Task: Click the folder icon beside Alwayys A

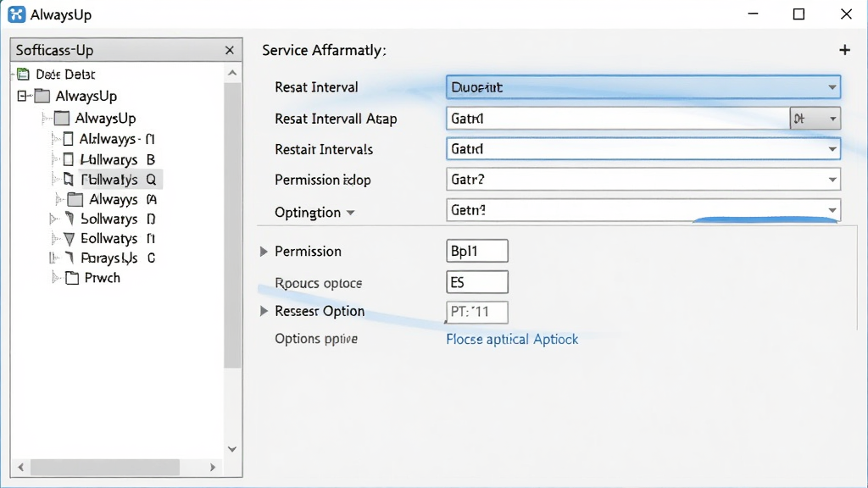Action: click(x=75, y=199)
